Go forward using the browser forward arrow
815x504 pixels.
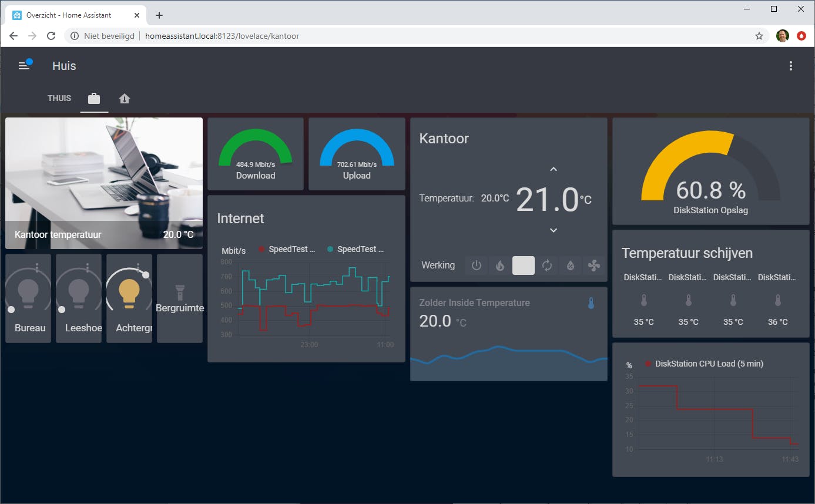pos(32,36)
